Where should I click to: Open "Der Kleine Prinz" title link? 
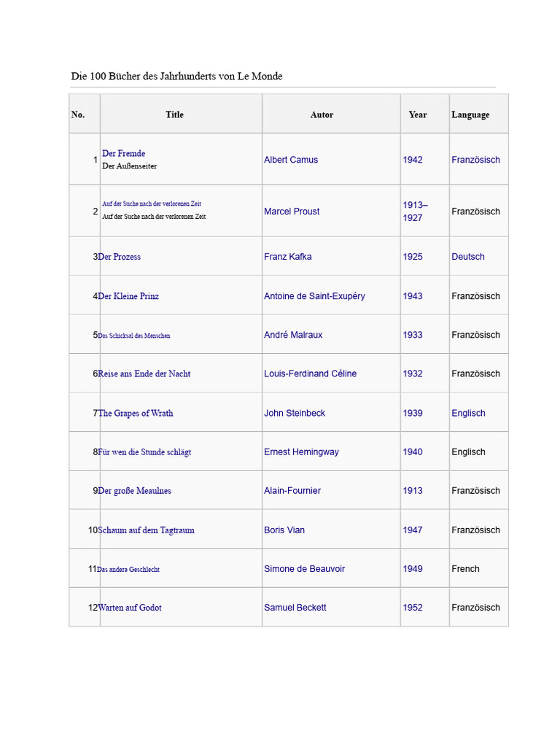pyautogui.click(x=129, y=296)
